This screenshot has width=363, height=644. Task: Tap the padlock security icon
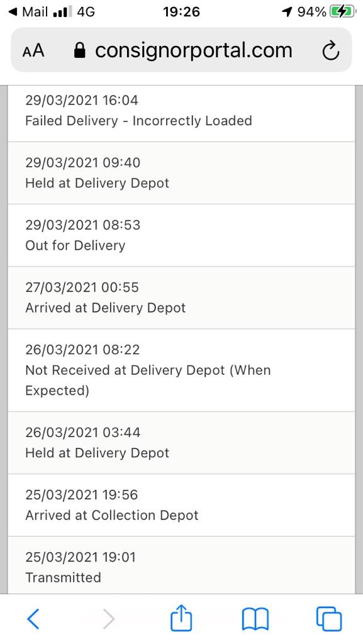tap(80, 51)
